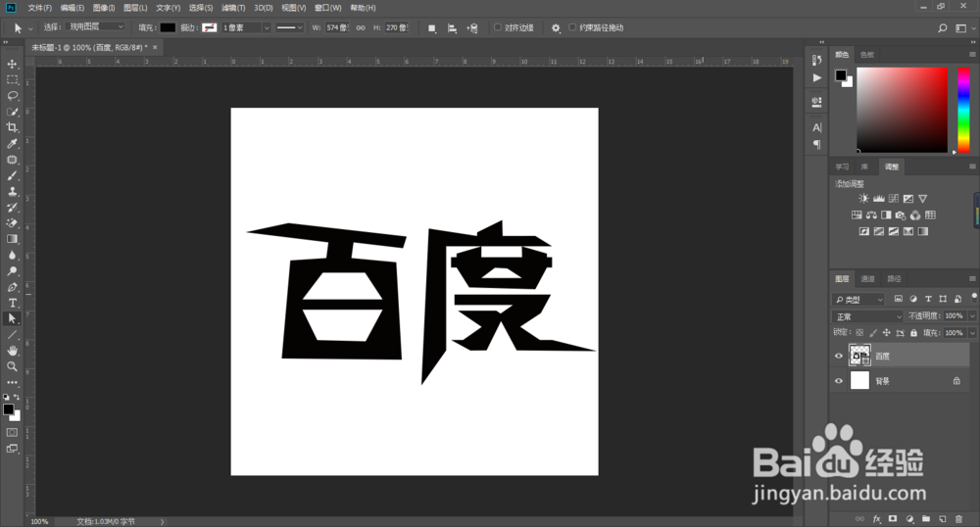The image size is (980, 527).
Task: Hide the 百度 layer
Action: pyautogui.click(x=839, y=356)
